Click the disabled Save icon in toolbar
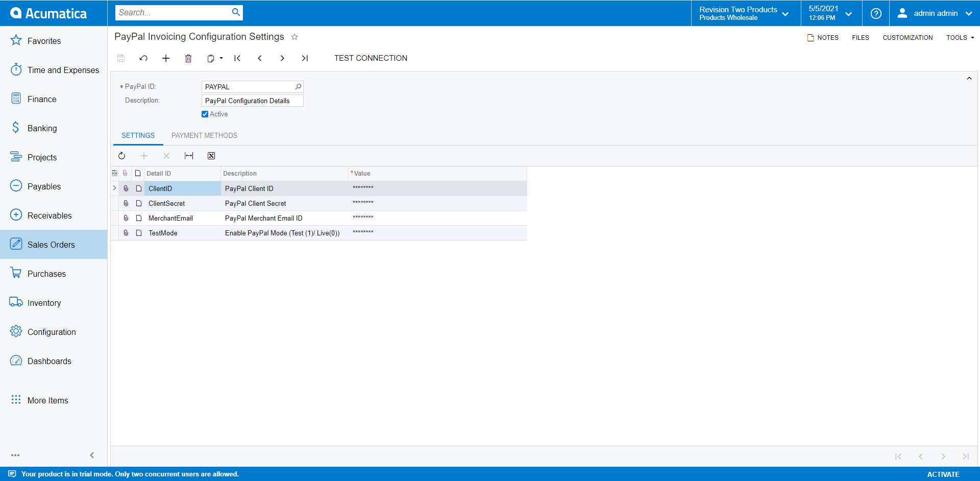 121,58
